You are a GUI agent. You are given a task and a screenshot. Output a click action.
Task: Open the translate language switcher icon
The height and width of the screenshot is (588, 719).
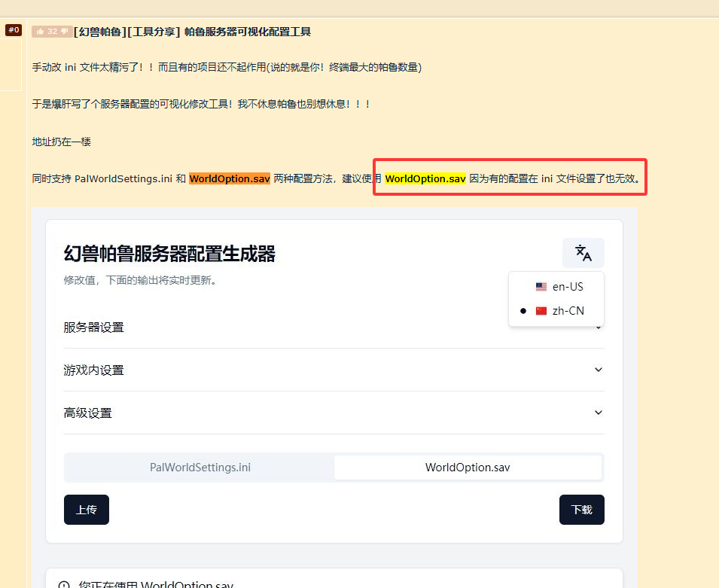pyautogui.click(x=583, y=253)
